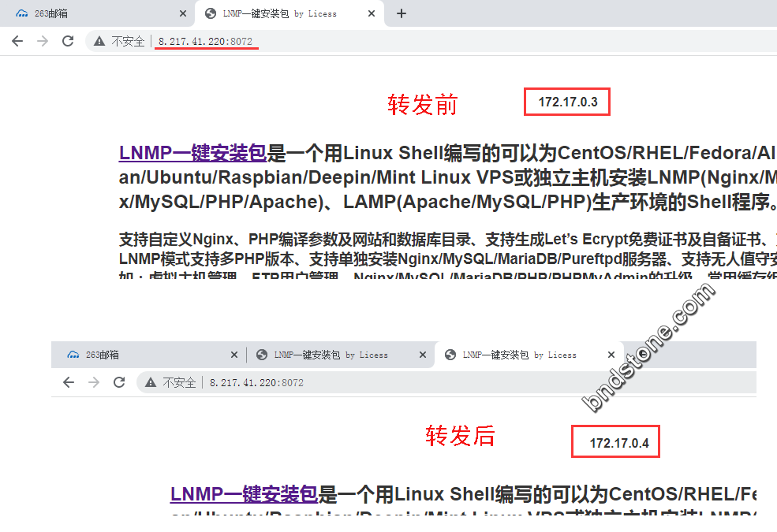Click the globe favicon on upper LNMP tab
This screenshot has height=532, width=777.
[x=211, y=14]
